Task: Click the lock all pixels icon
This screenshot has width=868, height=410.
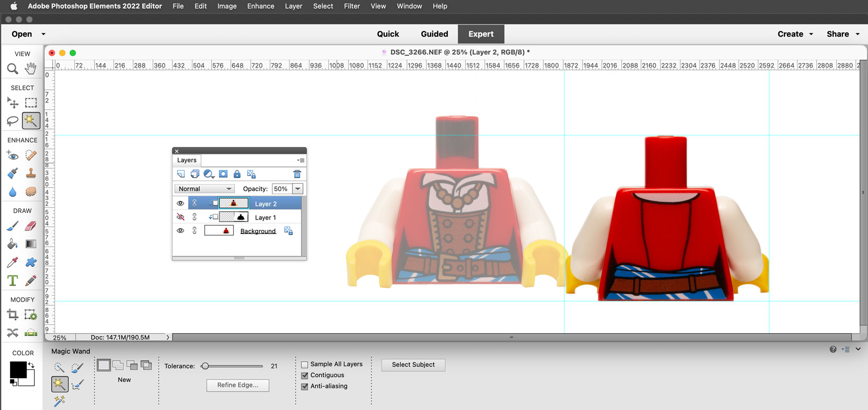Action: (237, 174)
